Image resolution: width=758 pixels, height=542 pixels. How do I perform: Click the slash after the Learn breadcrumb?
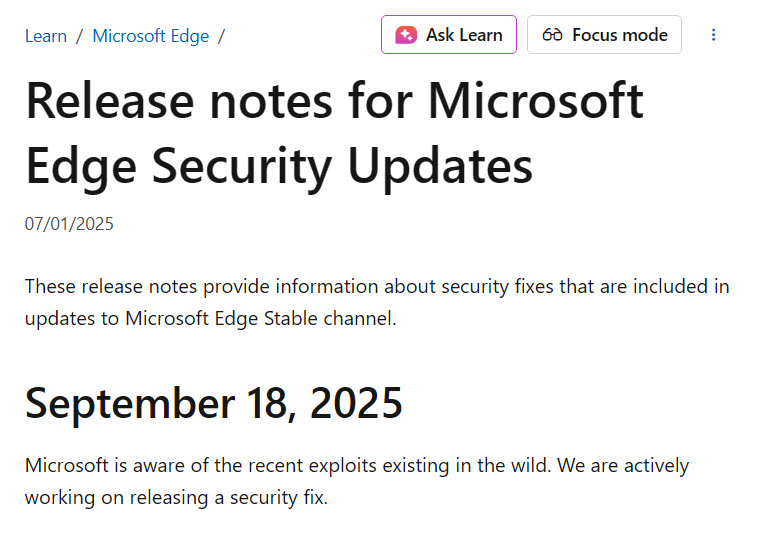[x=80, y=36]
